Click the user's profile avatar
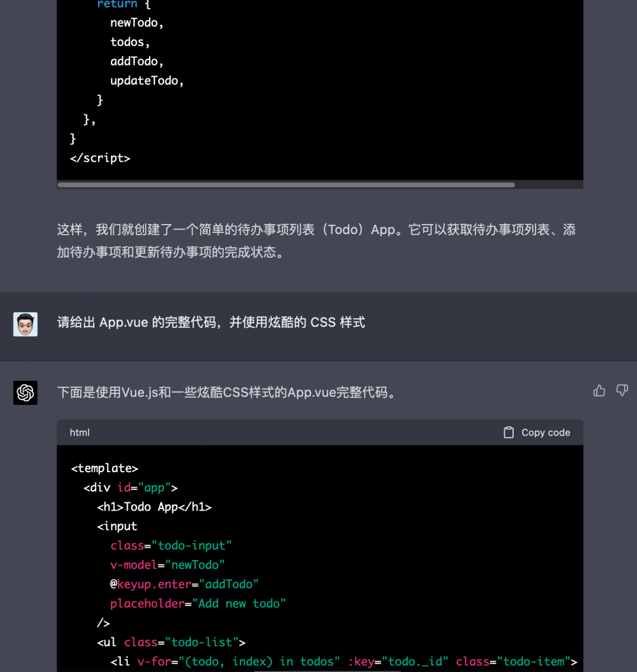 point(25,324)
